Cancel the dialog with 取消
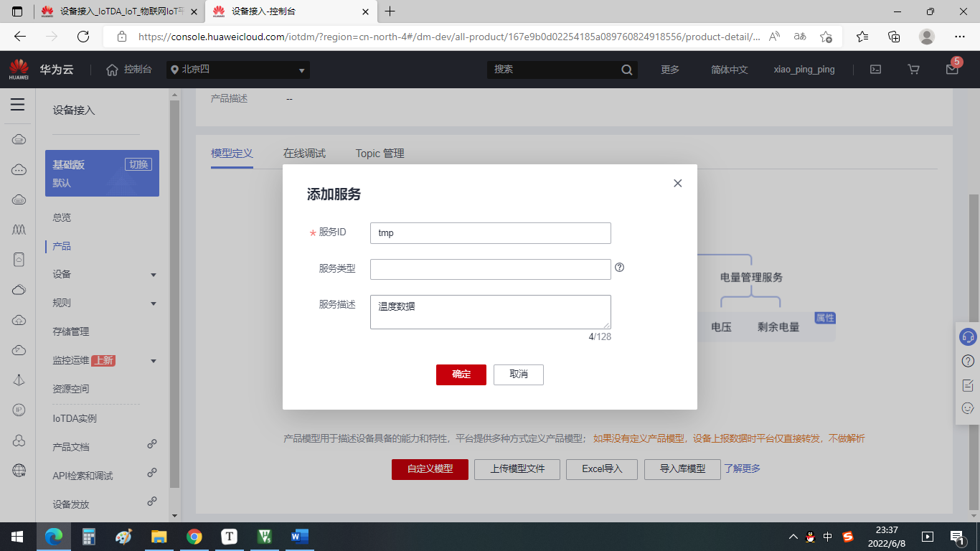 519,375
